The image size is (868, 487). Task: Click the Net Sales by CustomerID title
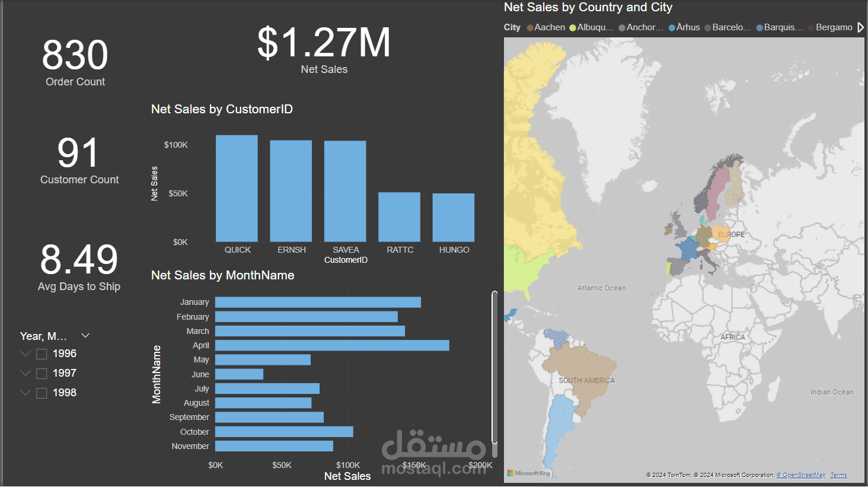222,109
